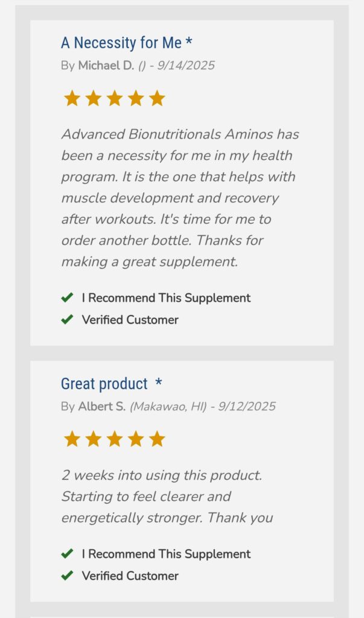
Task: Click the third star in Michael D.'s rating
Action: coord(115,98)
